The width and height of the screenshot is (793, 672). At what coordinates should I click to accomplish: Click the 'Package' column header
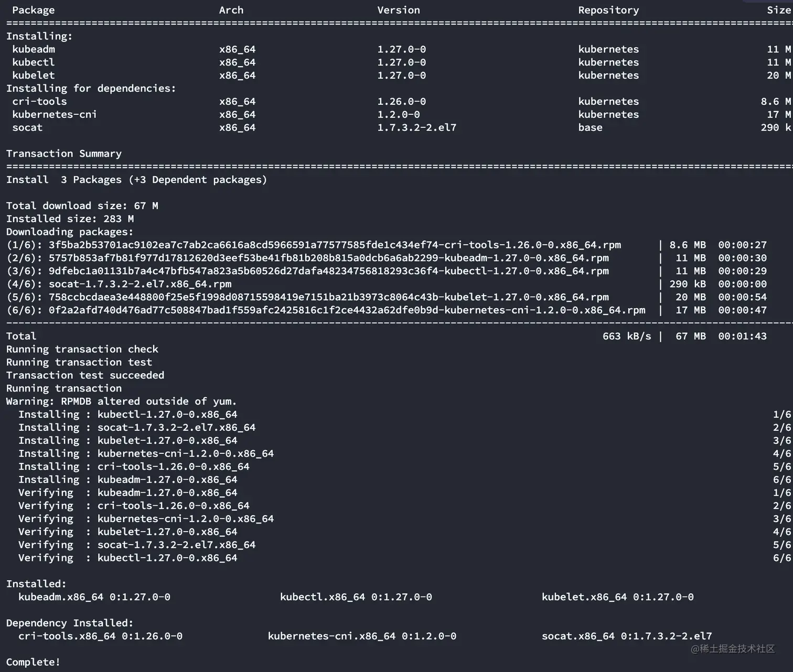click(34, 10)
